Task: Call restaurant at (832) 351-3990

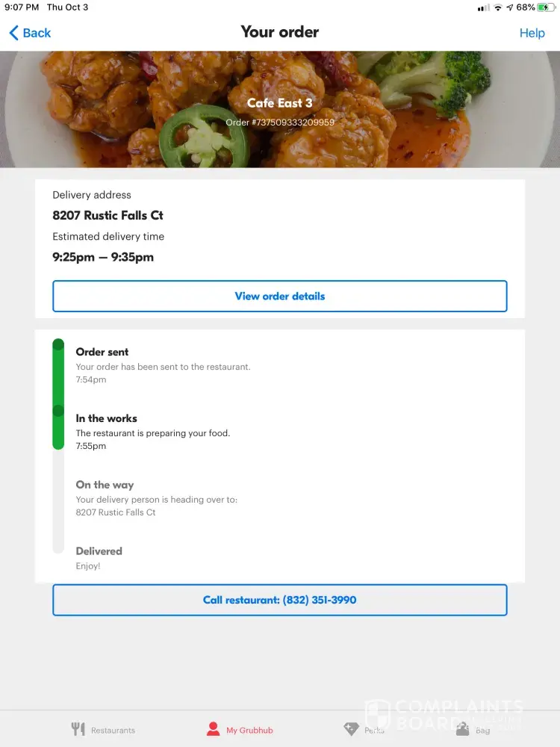Action: pyautogui.click(x=279, y=600)
